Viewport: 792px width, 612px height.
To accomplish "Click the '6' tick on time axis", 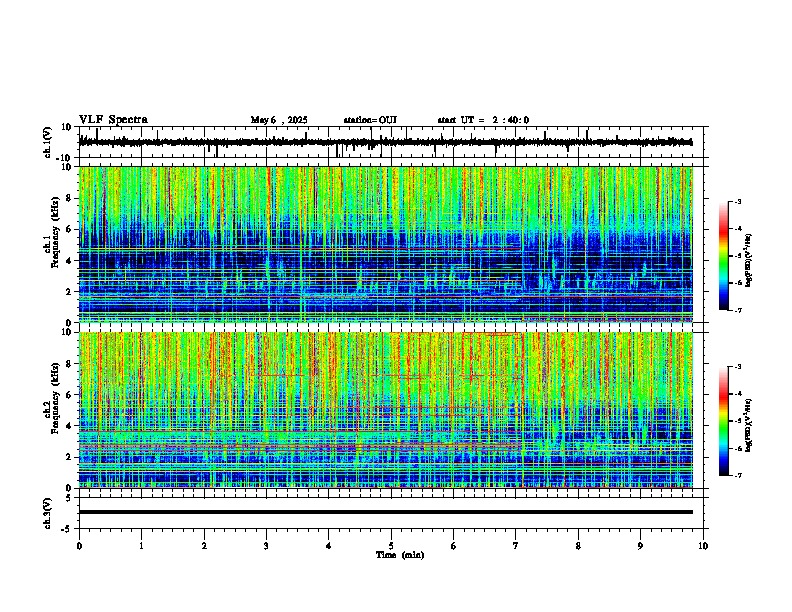I will click(454, 545).
